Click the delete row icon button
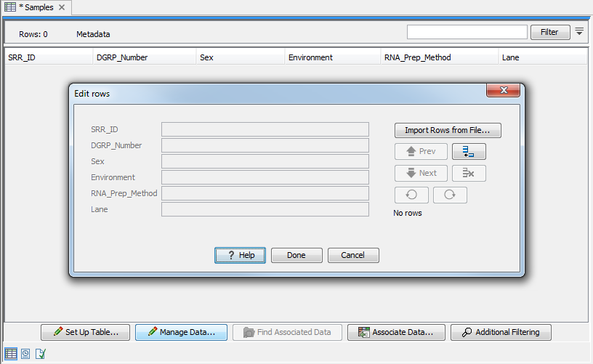Viewport: 593px width, 364px height. [469, 174]
